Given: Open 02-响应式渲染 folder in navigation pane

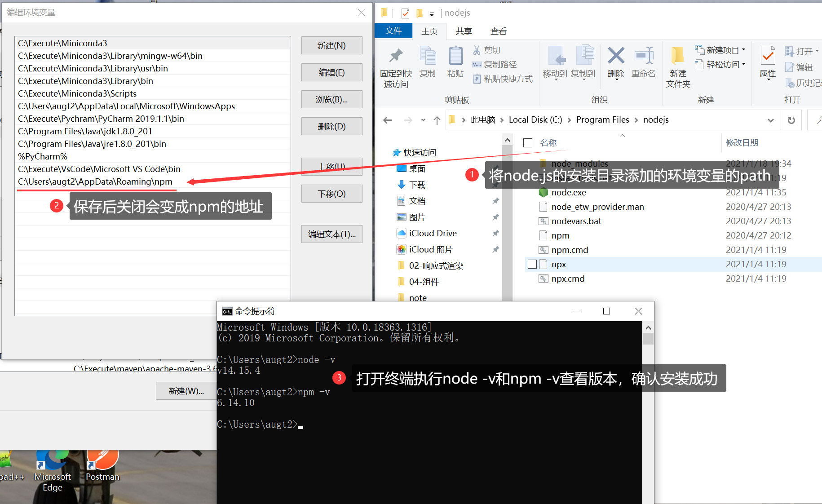Looking at the screenshot, I should pyautogui.click(x=431, y=266).
